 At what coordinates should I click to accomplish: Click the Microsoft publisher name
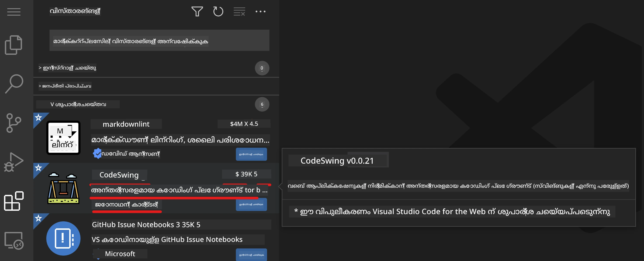coord(120,253)
